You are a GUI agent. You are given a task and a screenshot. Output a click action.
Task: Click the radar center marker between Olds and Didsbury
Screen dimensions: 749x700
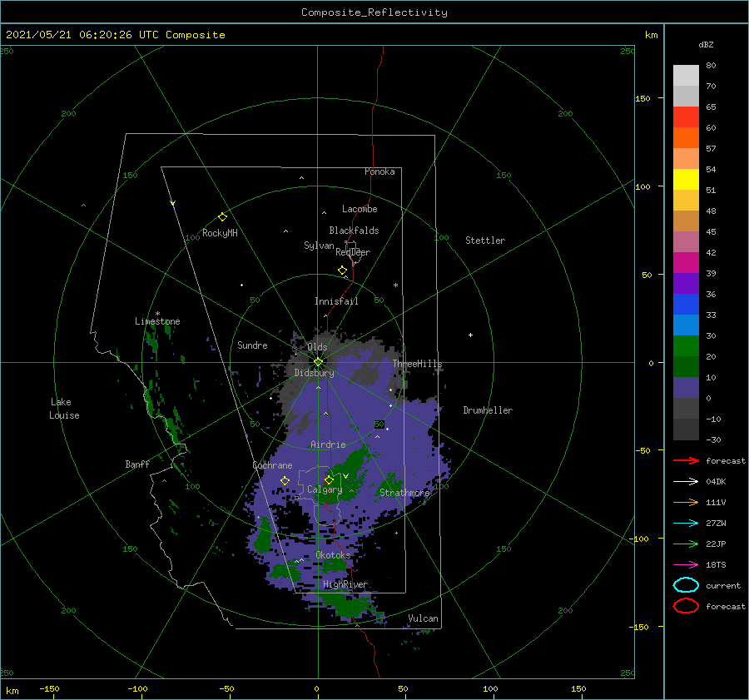[318, 362]
